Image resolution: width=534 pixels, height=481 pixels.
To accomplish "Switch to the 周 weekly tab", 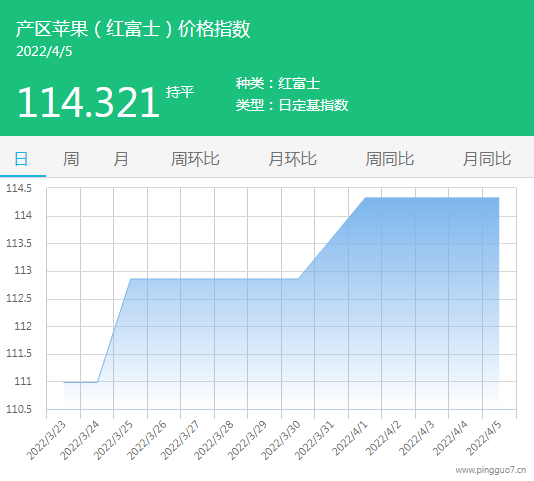I will click(71, 159).
